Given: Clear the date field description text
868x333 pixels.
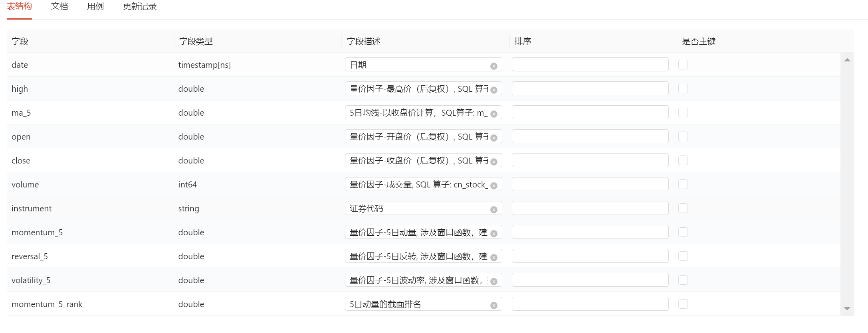Looking at the screenshot, I should pyautogui.click(x=494, y=66).
